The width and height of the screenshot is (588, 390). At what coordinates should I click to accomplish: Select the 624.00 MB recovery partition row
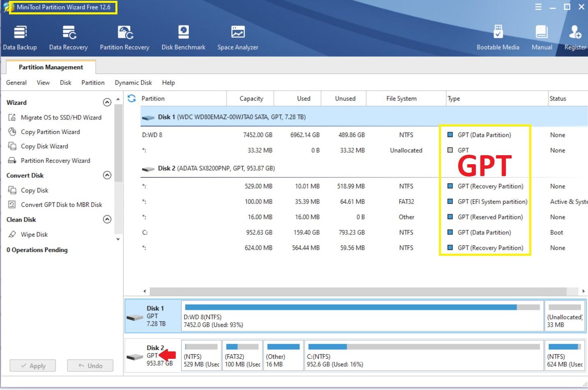click(x=364, y=248)
